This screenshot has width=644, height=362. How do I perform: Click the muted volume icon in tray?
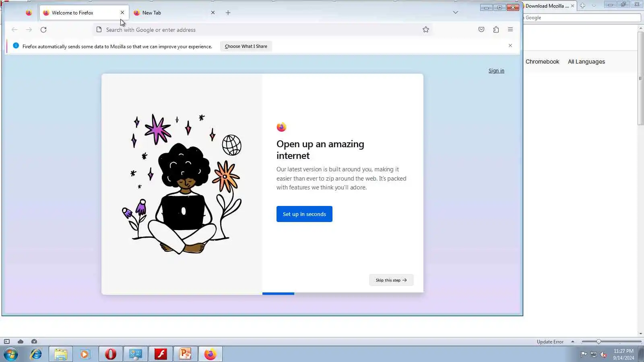pyautogui.click(x=603, y=354)
